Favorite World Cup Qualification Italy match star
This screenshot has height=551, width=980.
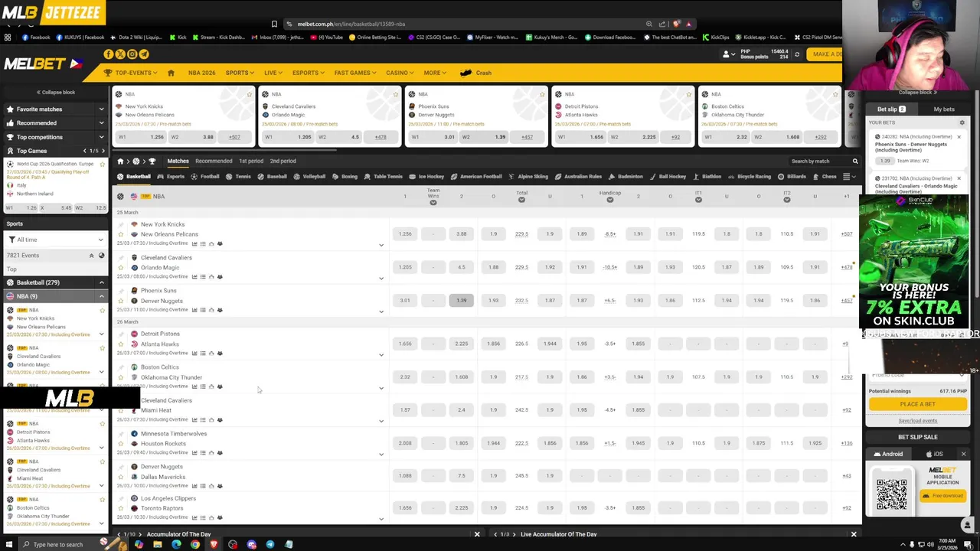(x=102, y=164)
